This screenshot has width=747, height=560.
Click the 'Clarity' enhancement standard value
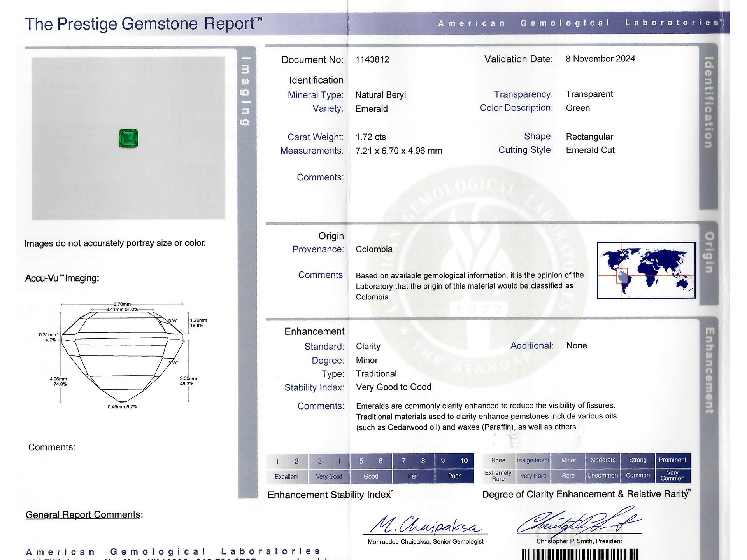coord(368,346)
